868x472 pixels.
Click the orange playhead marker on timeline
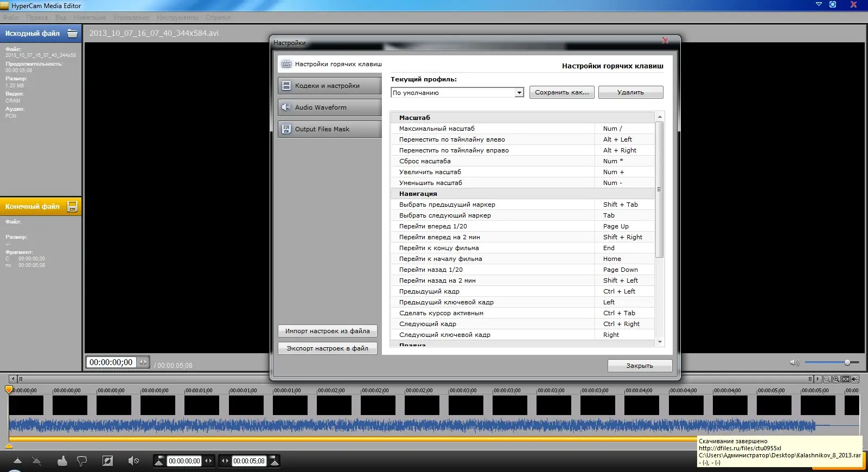click(x=9, y=390)
